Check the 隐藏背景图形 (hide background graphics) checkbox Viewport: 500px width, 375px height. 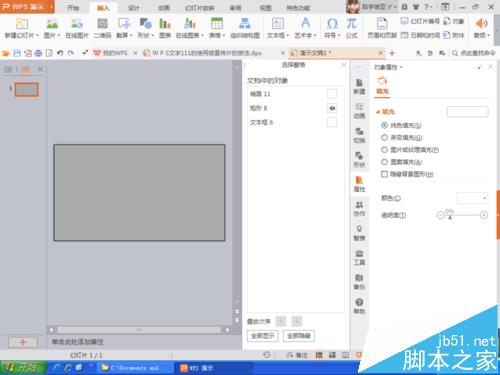pos(384,174)
